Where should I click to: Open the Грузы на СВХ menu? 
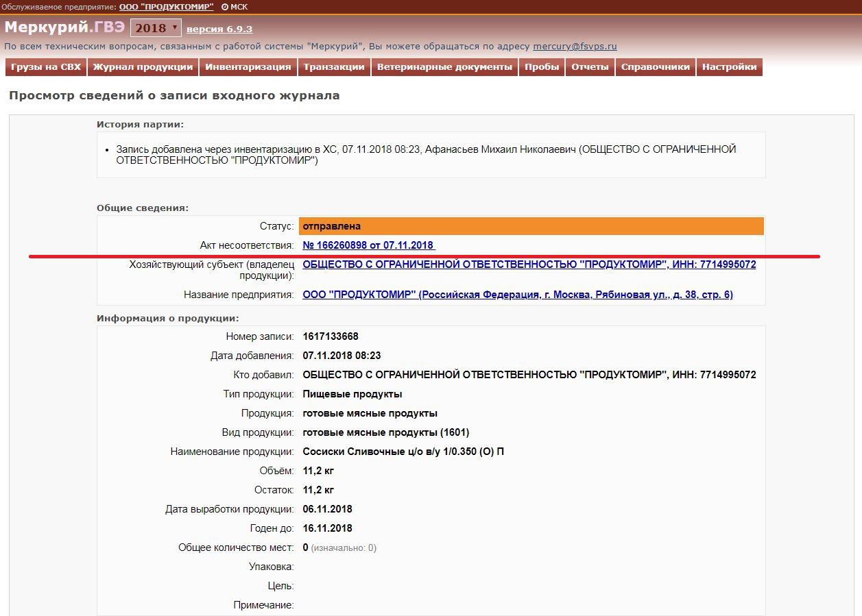[x=46, y=67]
